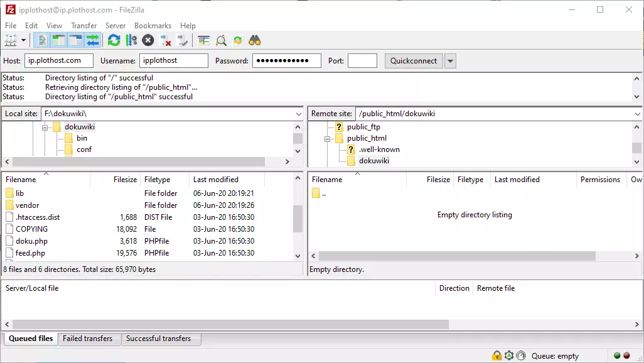
Task: Collapse the remote public_html tree node
Action: point(328,139)
